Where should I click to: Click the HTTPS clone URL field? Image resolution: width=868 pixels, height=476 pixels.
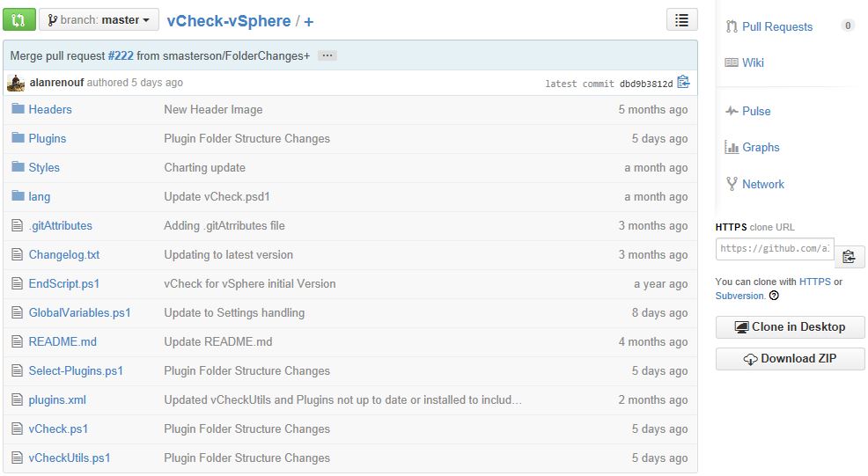(775, 248)
